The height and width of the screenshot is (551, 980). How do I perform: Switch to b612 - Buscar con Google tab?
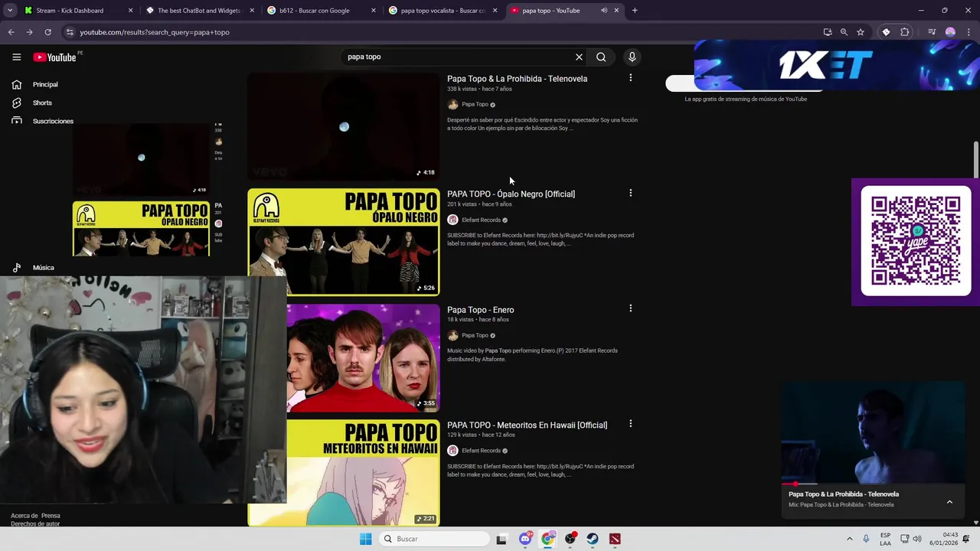(314, 11)
